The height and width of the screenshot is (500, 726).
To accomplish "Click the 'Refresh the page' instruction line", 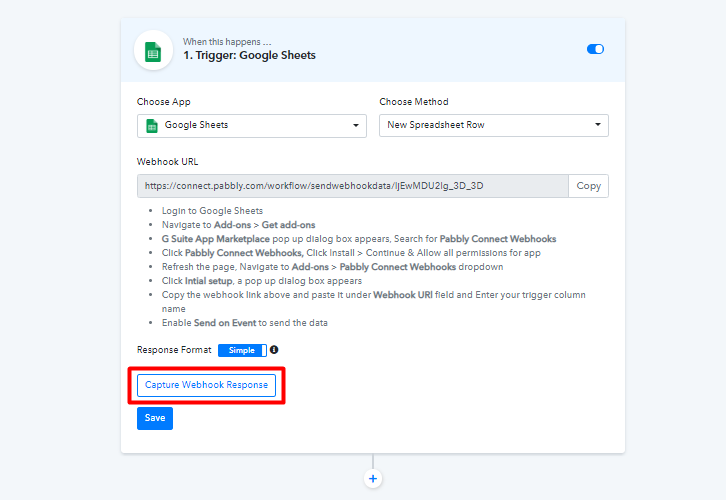I will pyautogui.click(x=332, y=267).
